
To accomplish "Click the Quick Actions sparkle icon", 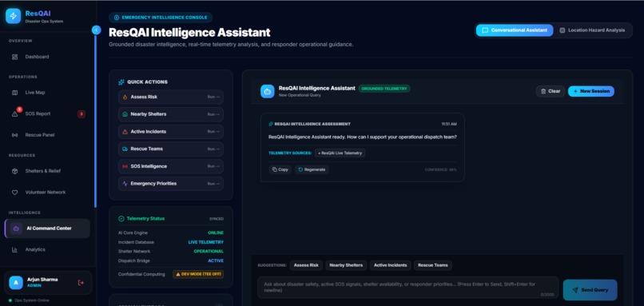I will (x=121, y=82).
